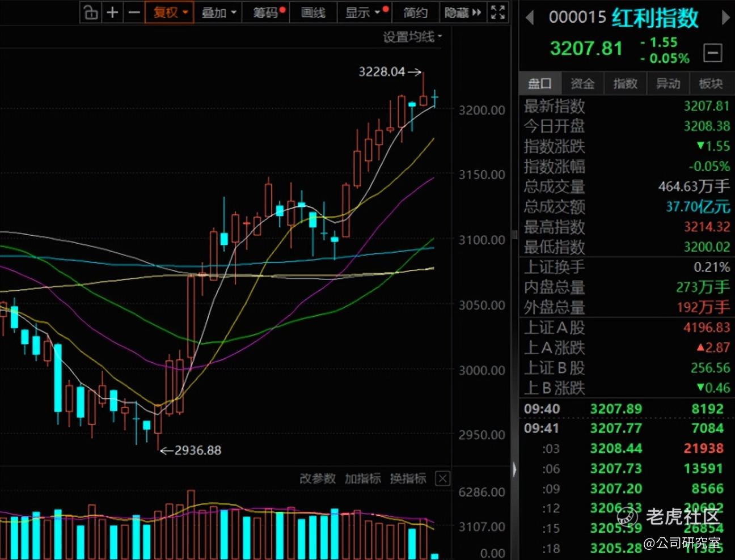This screenshot has width=735, height=560.
Task: Hide side panel via 隐藏 button
Action: pos(463,12)
